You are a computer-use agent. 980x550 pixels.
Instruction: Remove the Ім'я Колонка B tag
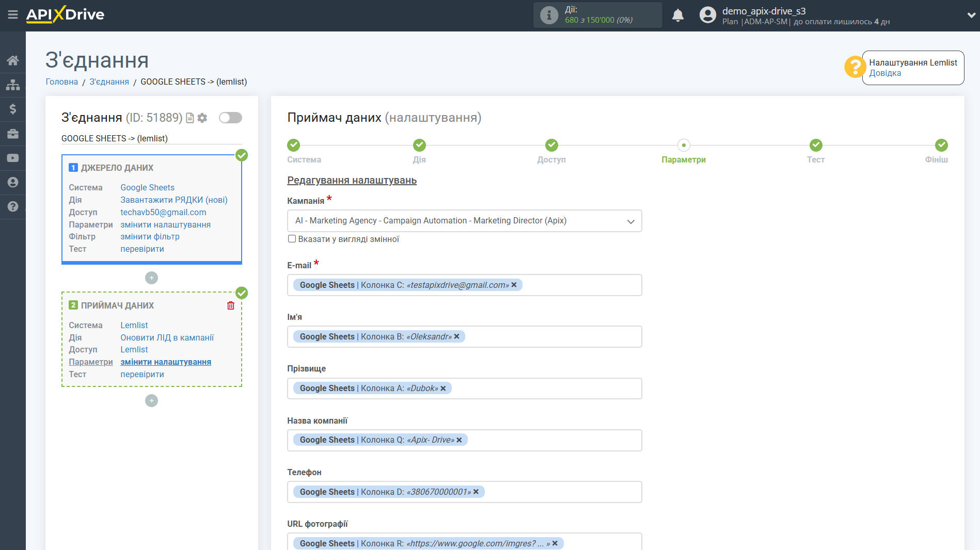457,336
